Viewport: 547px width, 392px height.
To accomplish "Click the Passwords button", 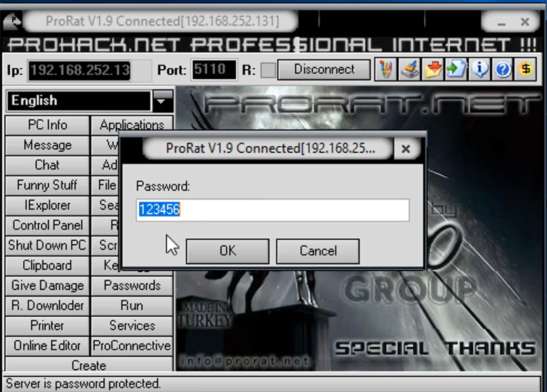I will (132, 285).
